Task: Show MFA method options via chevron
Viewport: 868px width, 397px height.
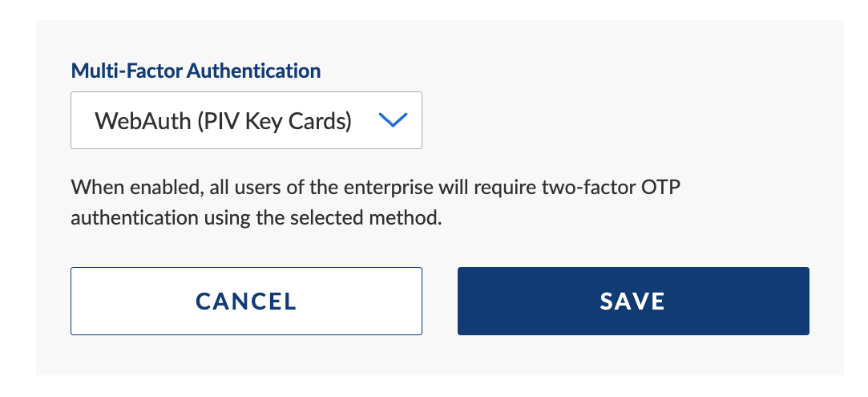Action: (x=393, y=120)
